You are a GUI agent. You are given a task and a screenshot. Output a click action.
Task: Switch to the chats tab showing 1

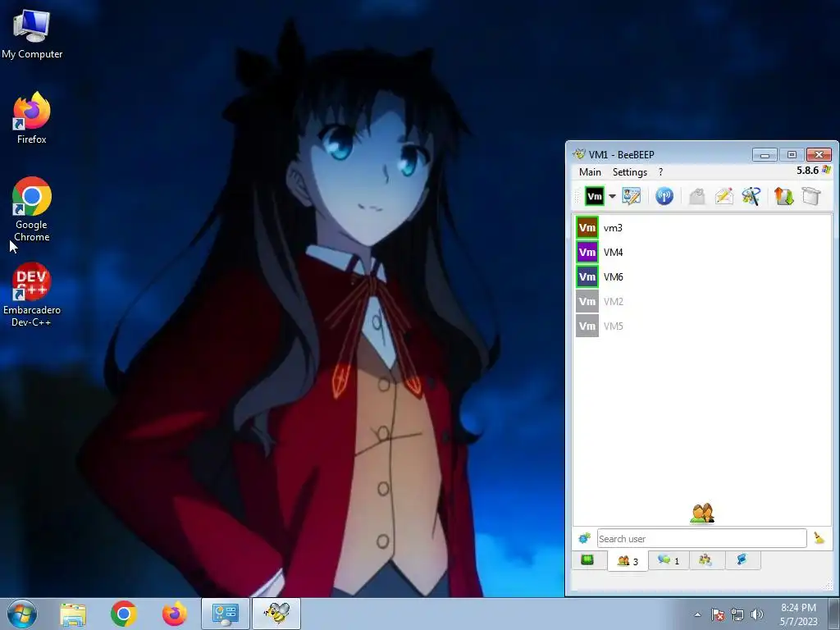click(x=669, y=560)
